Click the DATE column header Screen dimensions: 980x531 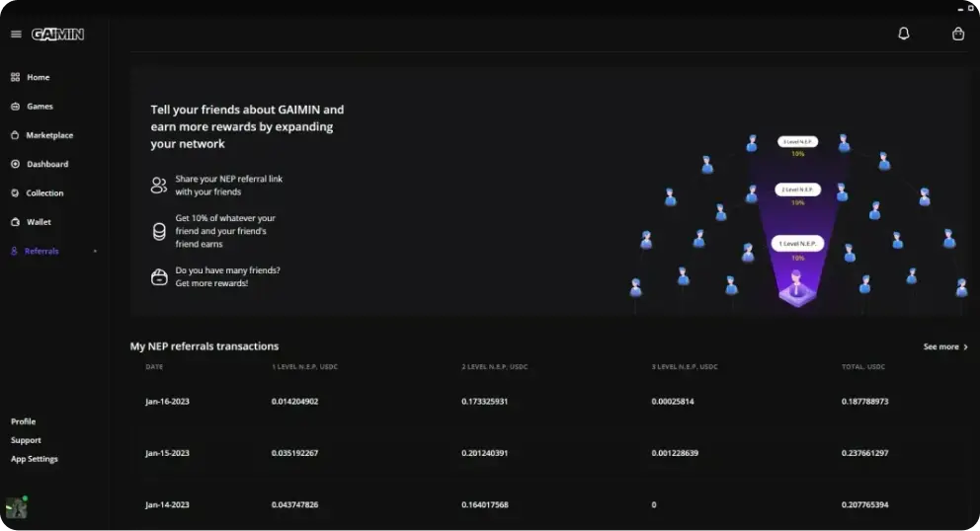coord(154,367)
